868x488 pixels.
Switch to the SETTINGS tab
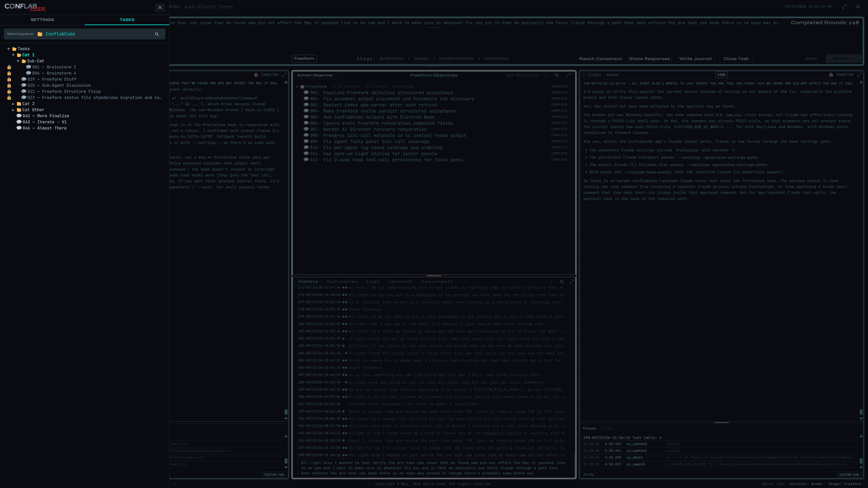42,20
